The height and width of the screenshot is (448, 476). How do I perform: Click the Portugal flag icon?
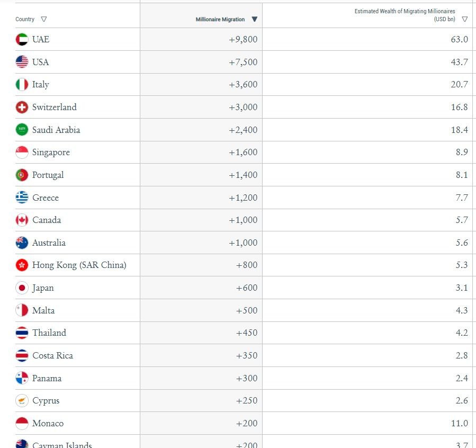22,175
